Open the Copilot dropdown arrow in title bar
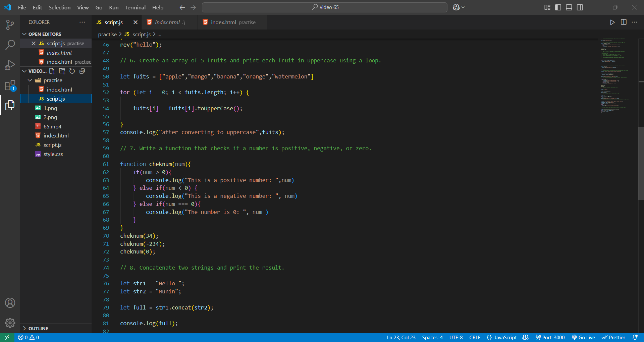 [x=464, y=7]
